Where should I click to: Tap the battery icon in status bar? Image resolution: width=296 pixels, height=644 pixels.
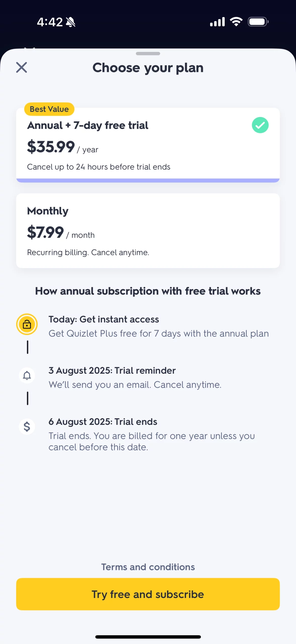click(258, 22)
